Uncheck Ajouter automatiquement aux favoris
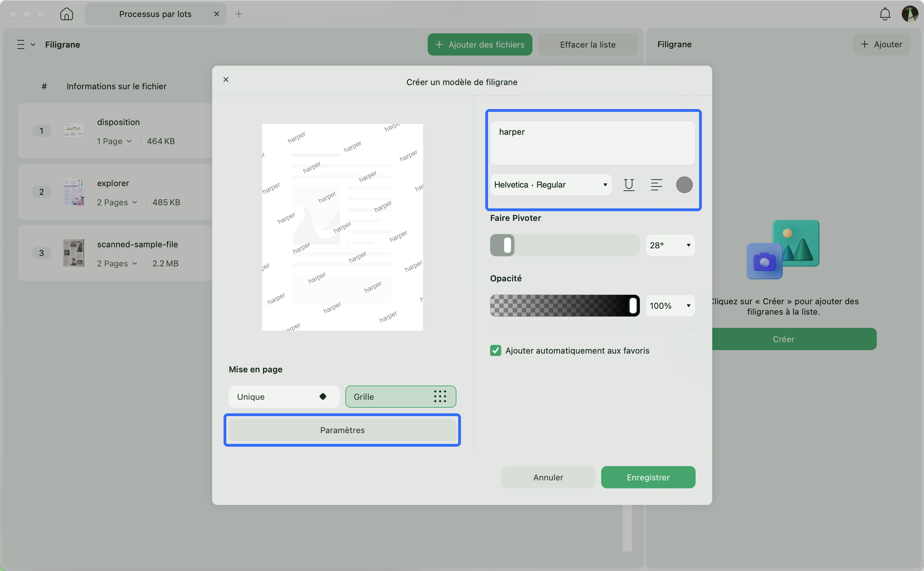 tap(495, 350)
